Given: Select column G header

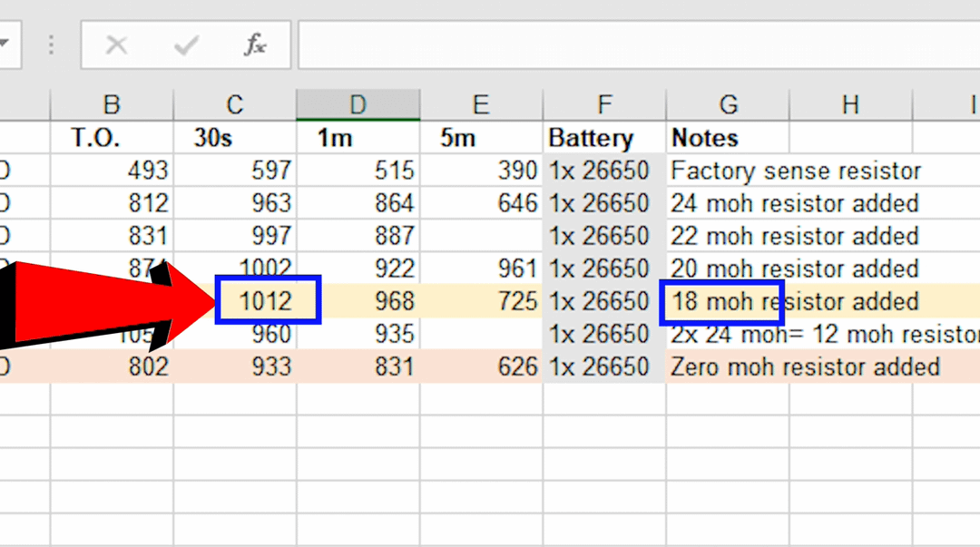Looking at the screenshot, I should tap(728, 105).
